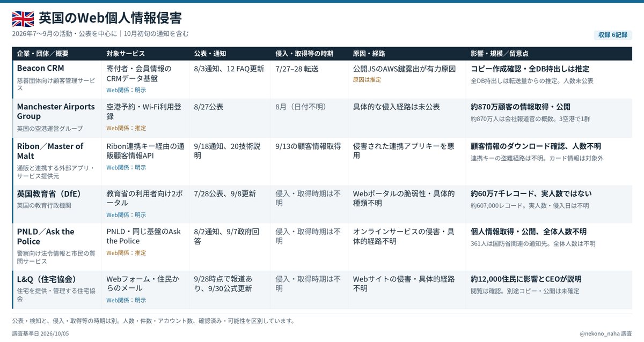Click Web関係：明示 tag in Beacon CRM row

coord(126,90)
